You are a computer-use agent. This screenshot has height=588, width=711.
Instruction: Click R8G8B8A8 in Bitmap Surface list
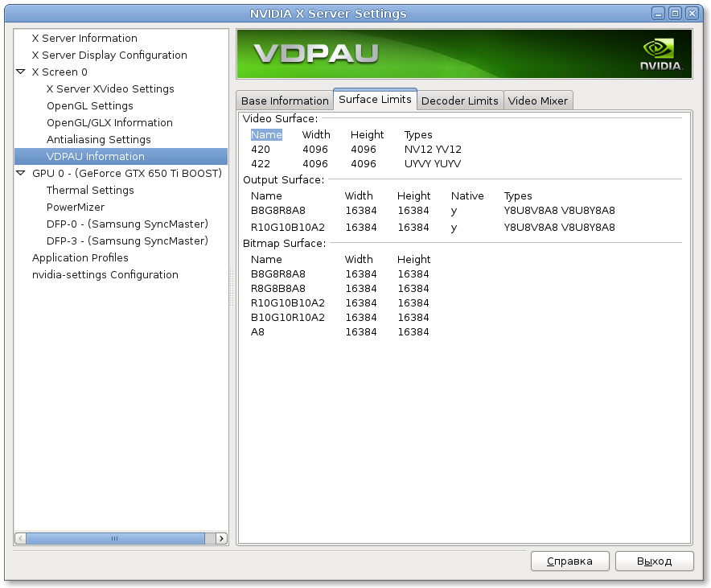click(278, 288)
